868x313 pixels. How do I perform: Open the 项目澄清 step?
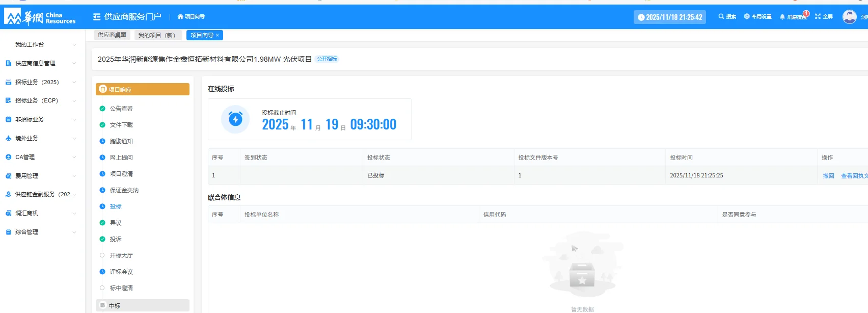[121, 174]
